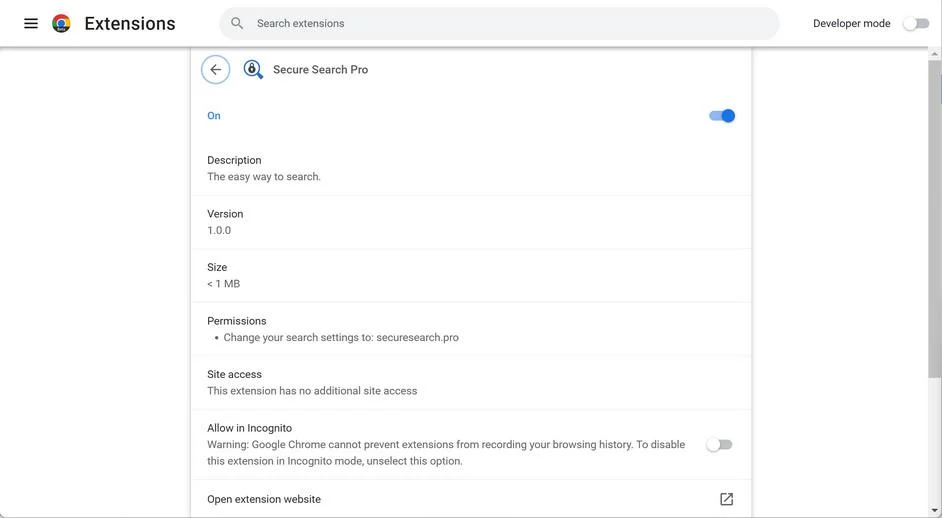The image size is (942, 518).
Task: Turn off the Secure Search Pro extension
Action: point(722,116)
